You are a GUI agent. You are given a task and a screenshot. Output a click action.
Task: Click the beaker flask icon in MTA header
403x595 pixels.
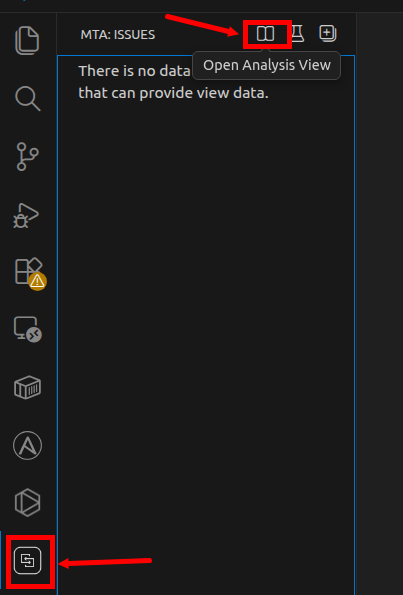[x=298, y=34]
